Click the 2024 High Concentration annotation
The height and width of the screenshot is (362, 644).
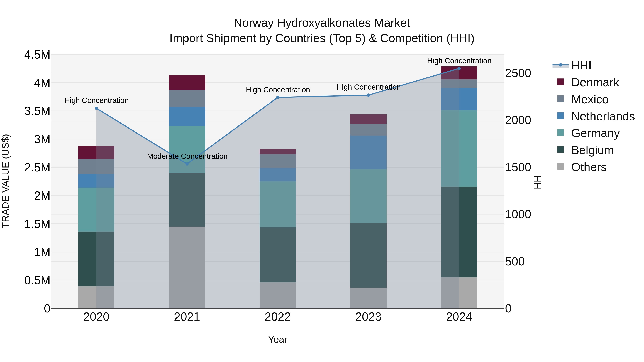click(x=459, y=61)
